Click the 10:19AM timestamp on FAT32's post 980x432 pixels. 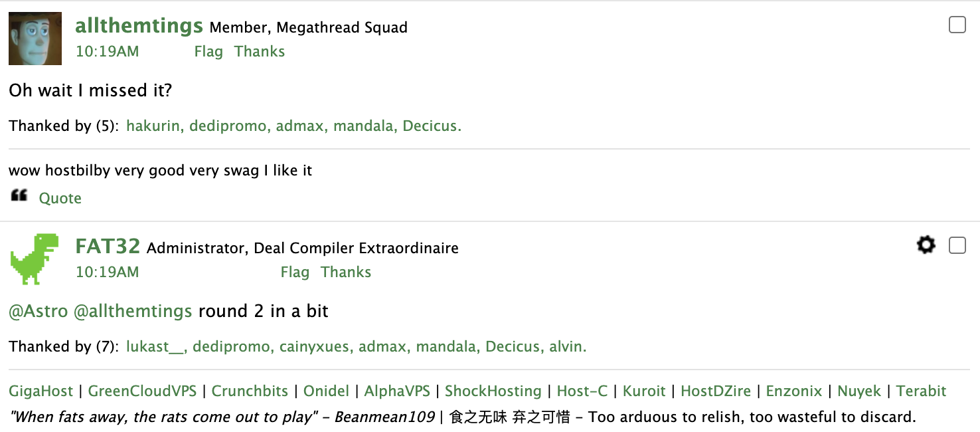pos(107,272)
